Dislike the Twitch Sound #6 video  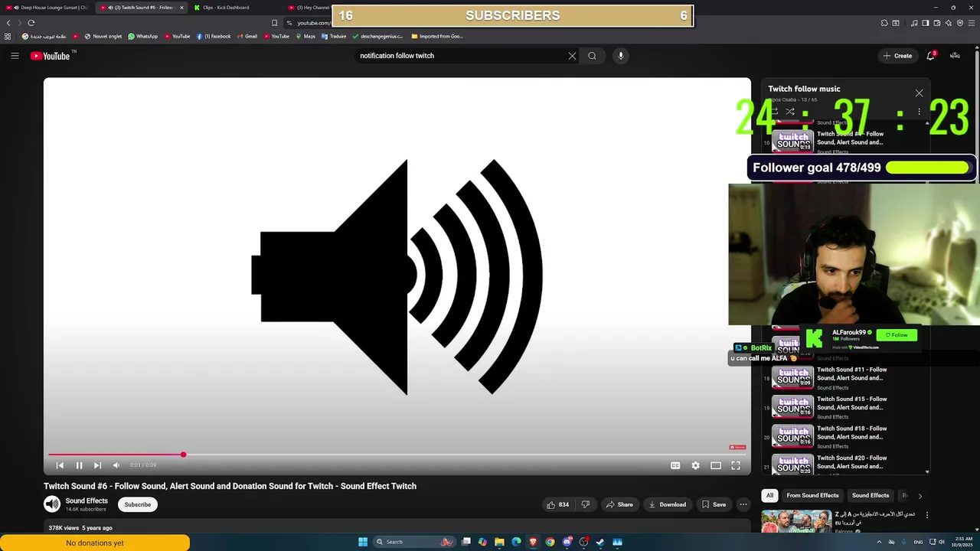(x=586, y=504)
